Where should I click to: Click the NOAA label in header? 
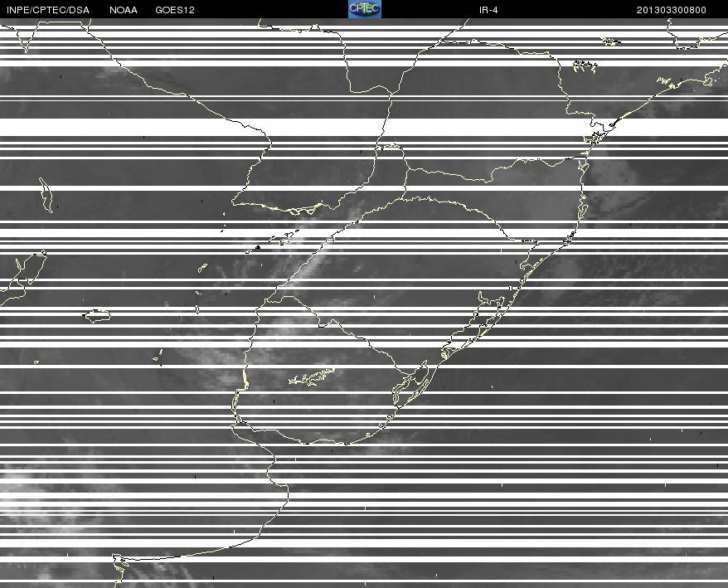124,10
